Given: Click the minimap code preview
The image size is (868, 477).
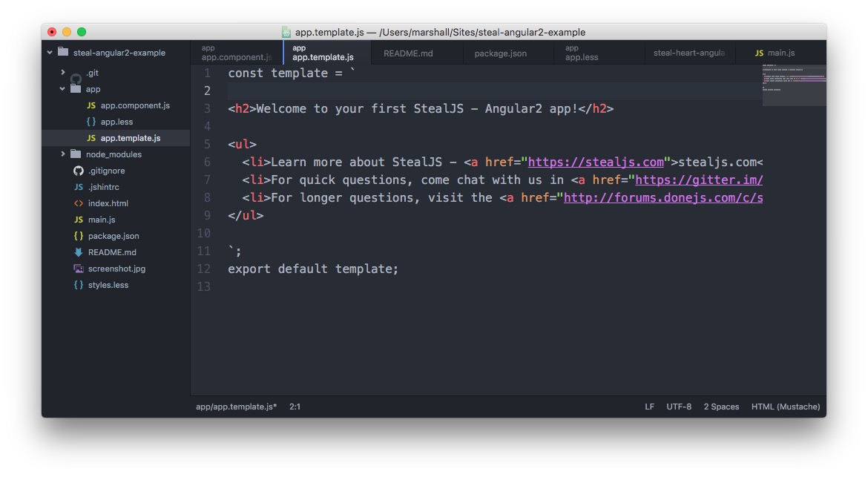Looking at the screenshot, I should click(794, 85).
